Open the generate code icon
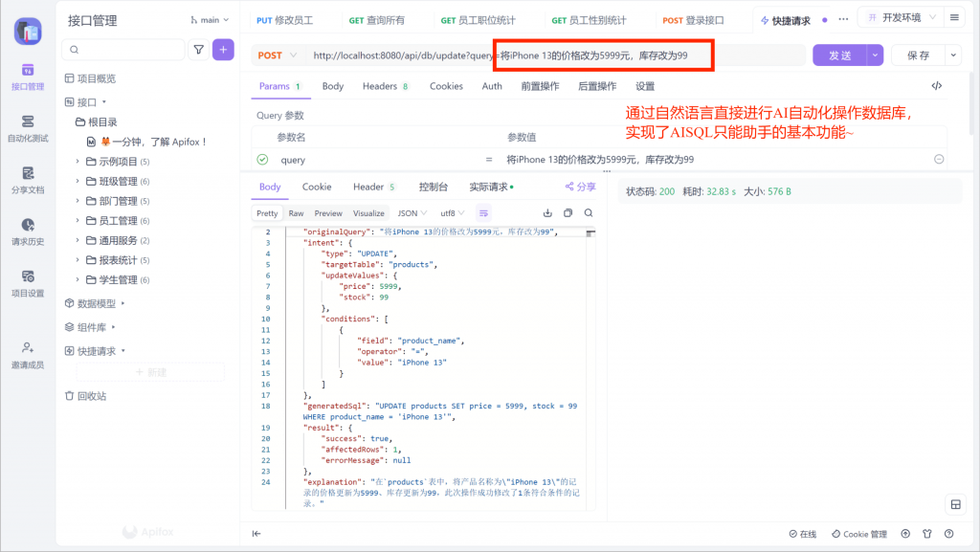980x552 pixels. (x=936, y=86)
